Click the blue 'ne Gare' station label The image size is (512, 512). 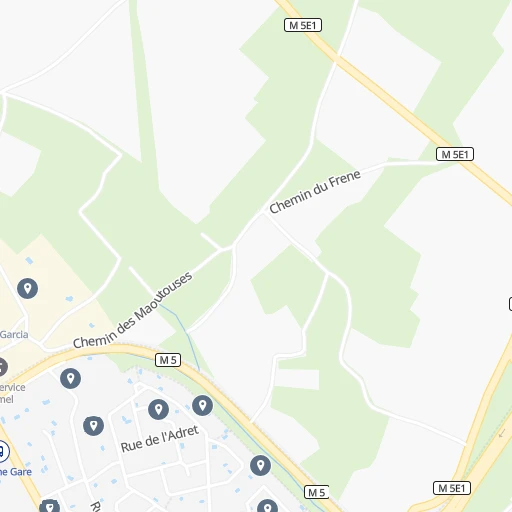16,472
